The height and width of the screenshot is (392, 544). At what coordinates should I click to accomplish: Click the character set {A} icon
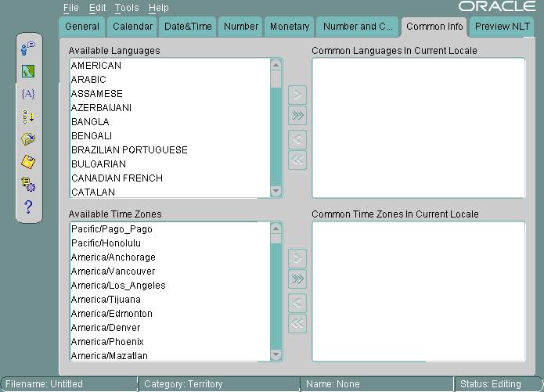28,94
